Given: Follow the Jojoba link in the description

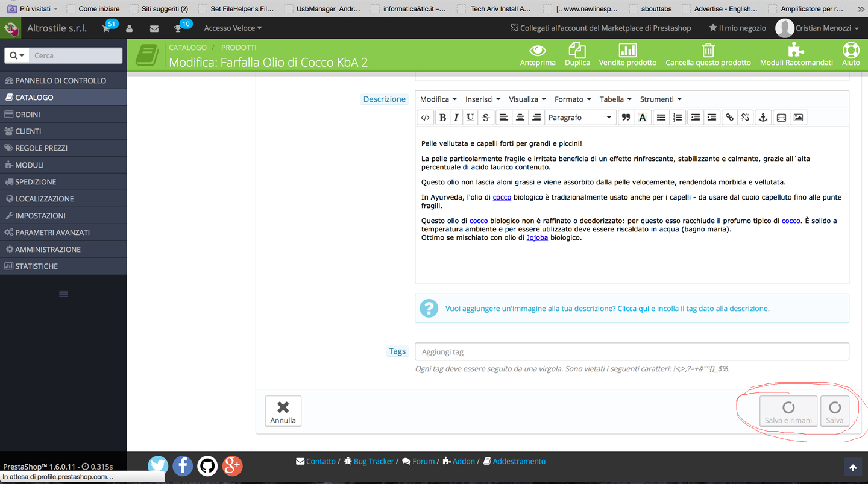Looking at the screenshot, I should [537, 238].
